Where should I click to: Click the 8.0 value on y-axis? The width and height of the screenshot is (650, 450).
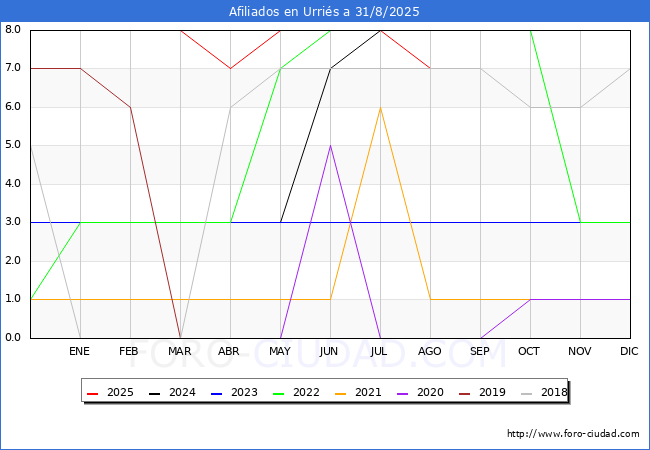point(13,30)
